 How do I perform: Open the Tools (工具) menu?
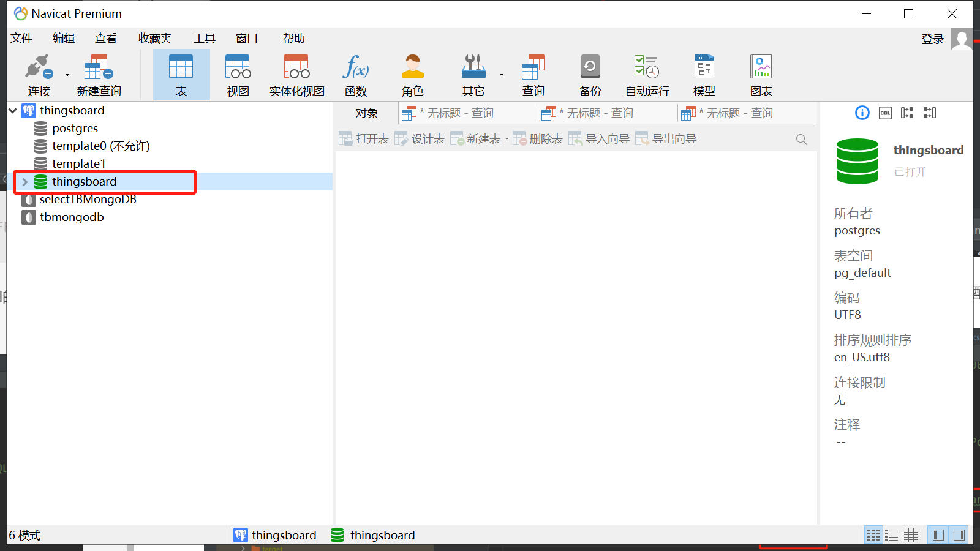point(205,39)
